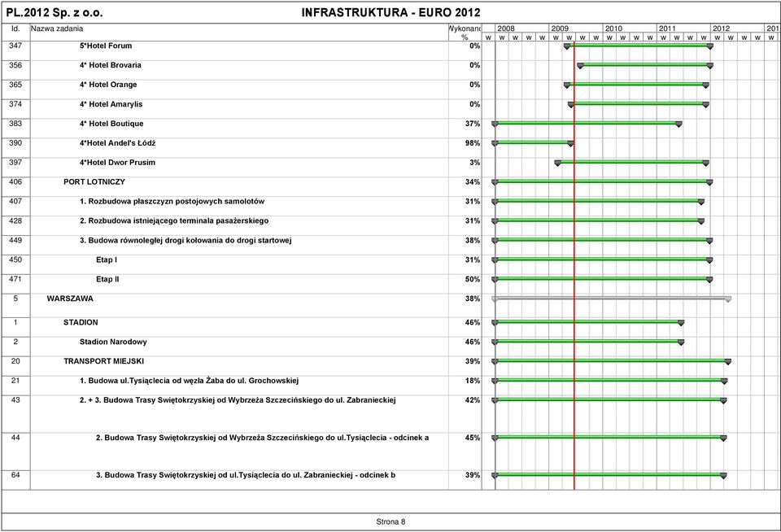
Task: Click the 5*Hotel Forum Gantt bar
Action: click(639, 46)
